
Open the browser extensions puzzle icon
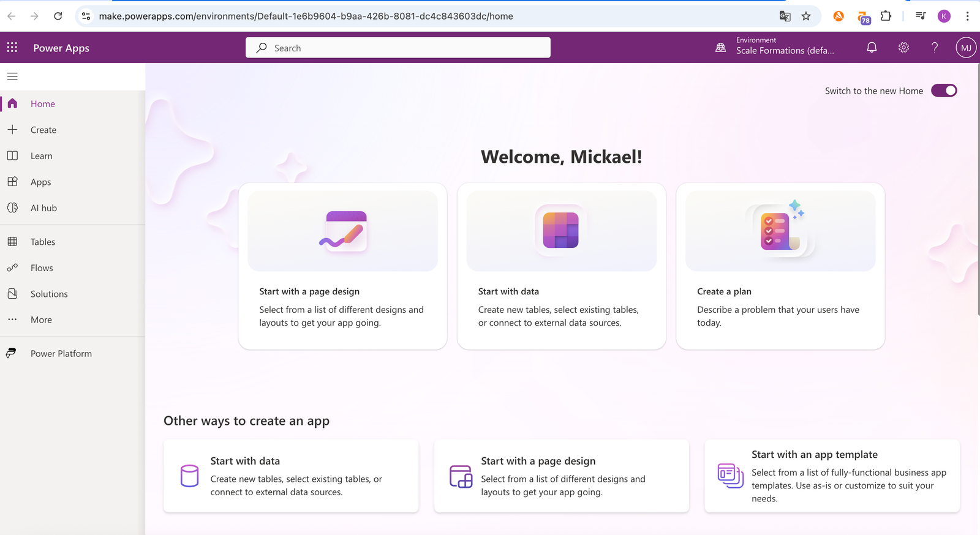tap(886, 16)
